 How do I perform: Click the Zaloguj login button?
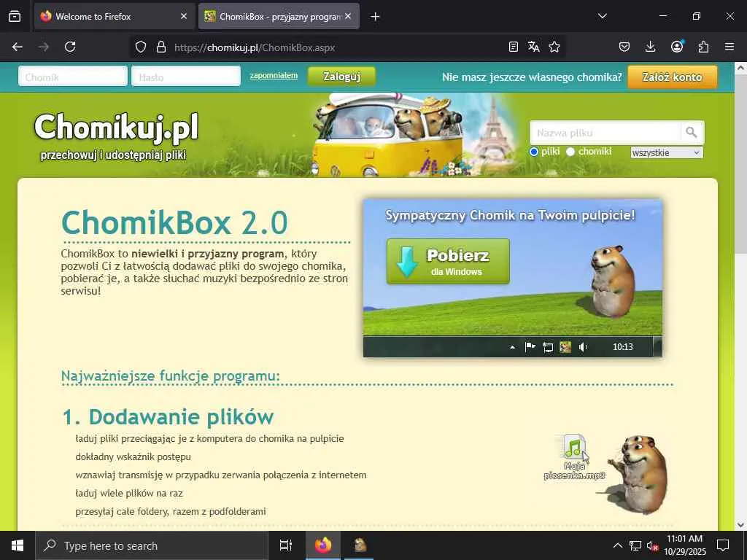pos(341,76)
